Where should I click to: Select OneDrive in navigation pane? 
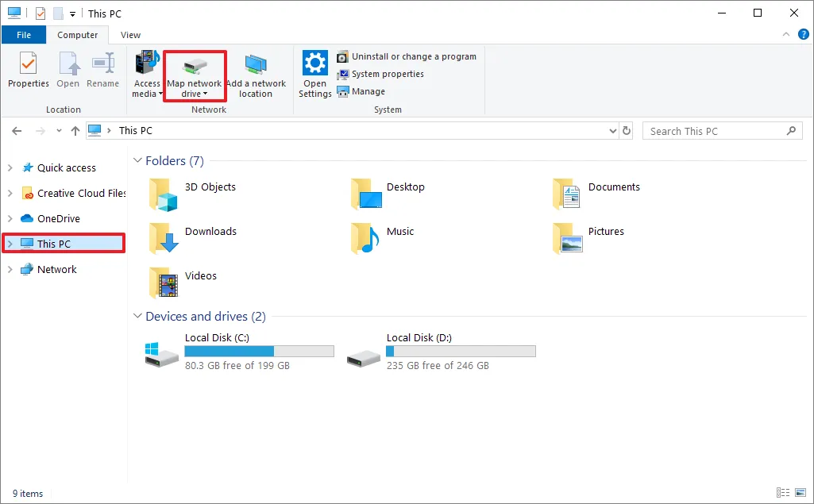58,219
